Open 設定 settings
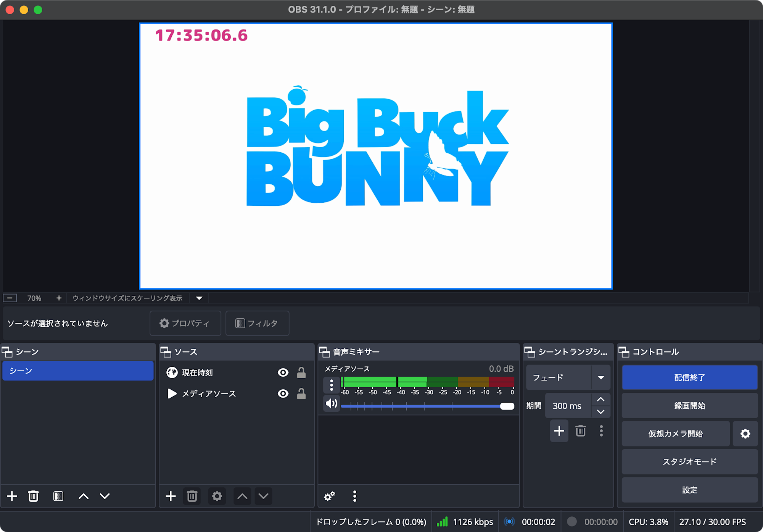This screenshot has width=763, height=532. point(690,490)
